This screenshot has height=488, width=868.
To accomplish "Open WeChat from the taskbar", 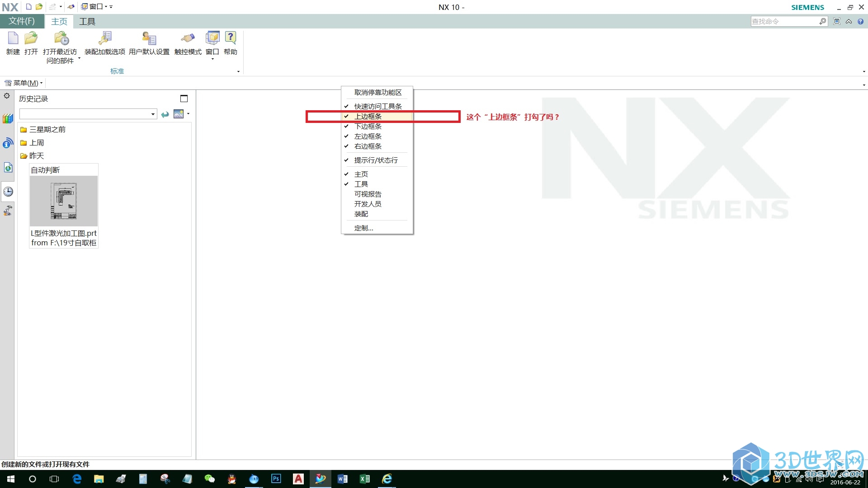I will 209,479.
